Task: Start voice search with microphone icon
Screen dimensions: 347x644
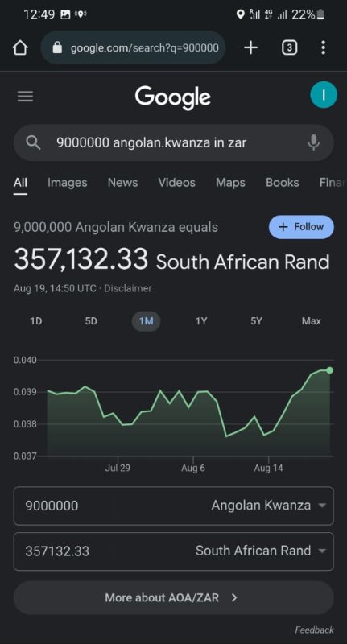Action: point(313,142)
